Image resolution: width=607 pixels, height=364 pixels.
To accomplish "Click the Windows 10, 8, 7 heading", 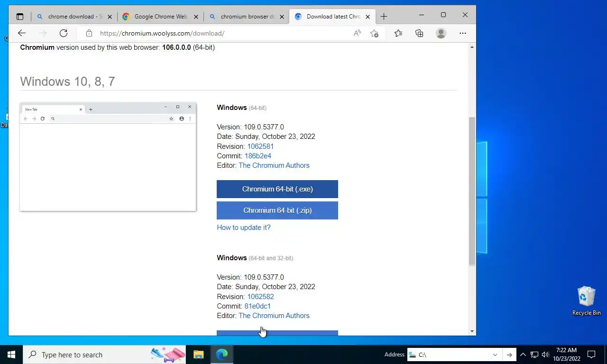I will pos(67,82).
